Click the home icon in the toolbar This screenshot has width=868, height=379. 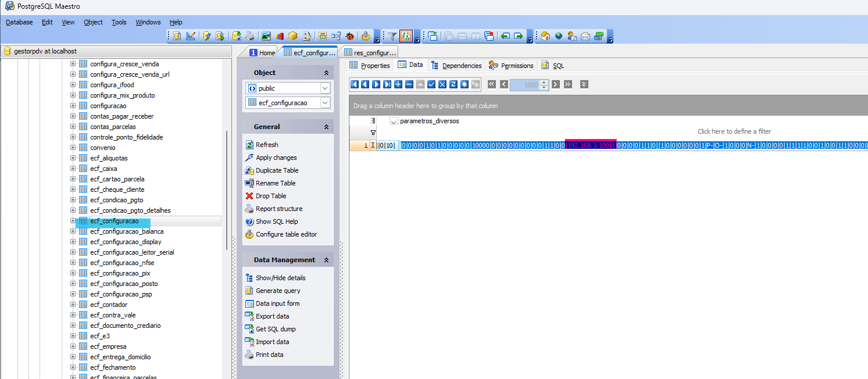click(545, 36)
